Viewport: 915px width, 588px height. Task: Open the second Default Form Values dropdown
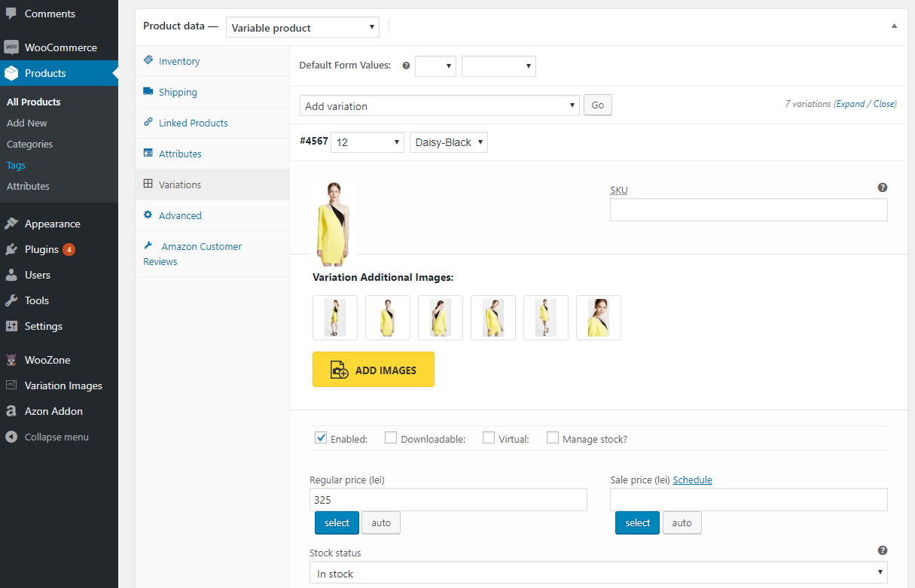pos(499,66)
